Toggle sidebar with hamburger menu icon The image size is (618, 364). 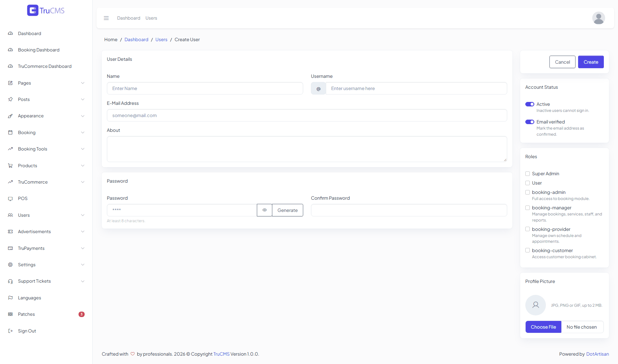click(106, 18)
